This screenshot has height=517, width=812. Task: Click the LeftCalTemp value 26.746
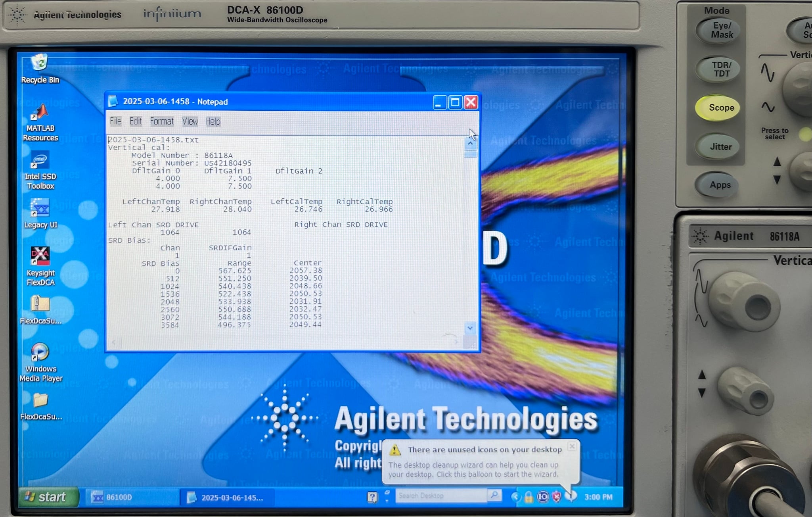pos(308,209)
